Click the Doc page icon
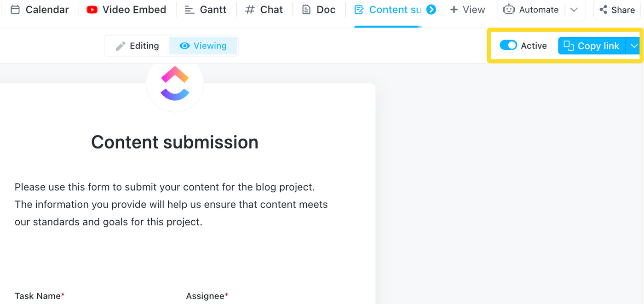The image size is (644, 304). point(305,9)
